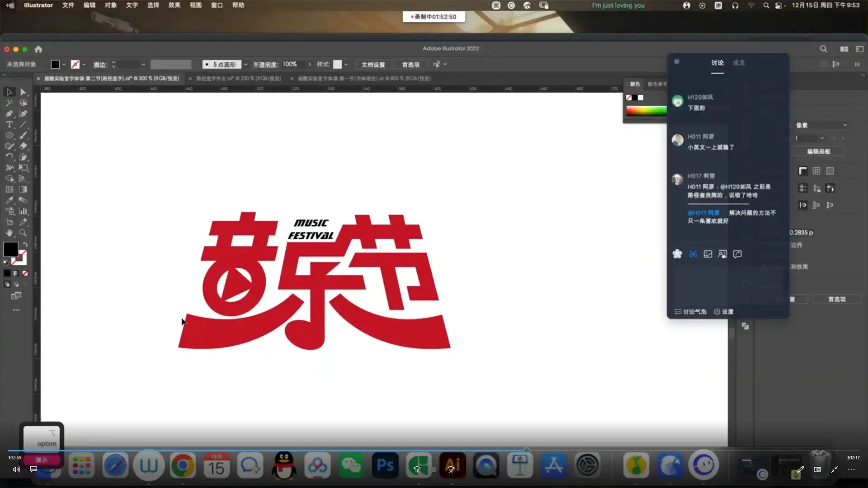The width and height of the screenshot is (868, 488).
Task: Click the 文档设置 button
Action: [x=373, y=64]
